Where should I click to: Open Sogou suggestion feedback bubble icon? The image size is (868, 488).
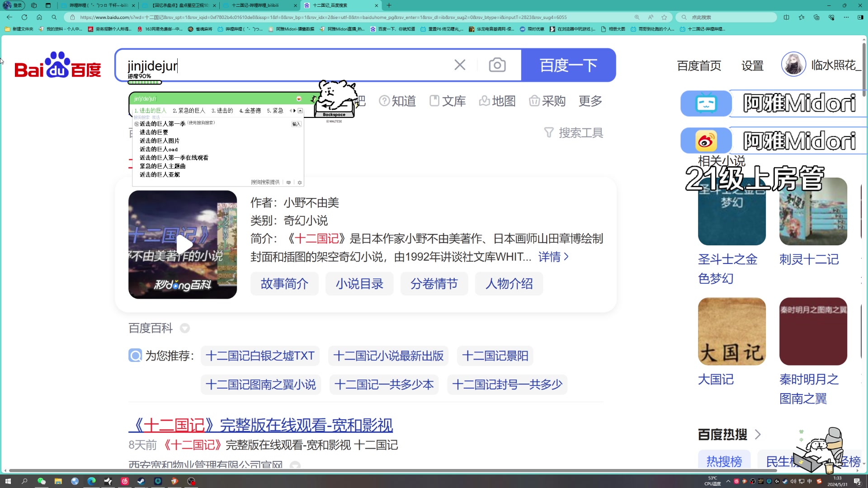288,183
